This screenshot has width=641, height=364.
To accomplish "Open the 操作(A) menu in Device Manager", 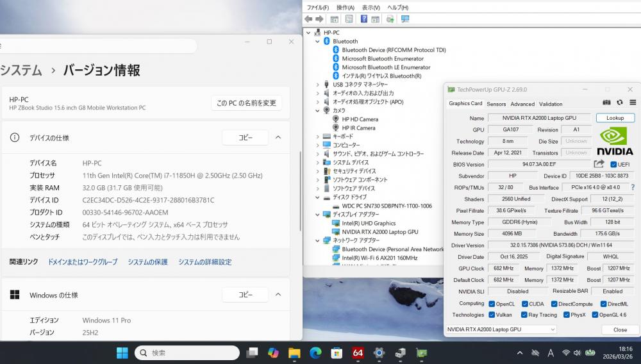I will click(345, 7).
